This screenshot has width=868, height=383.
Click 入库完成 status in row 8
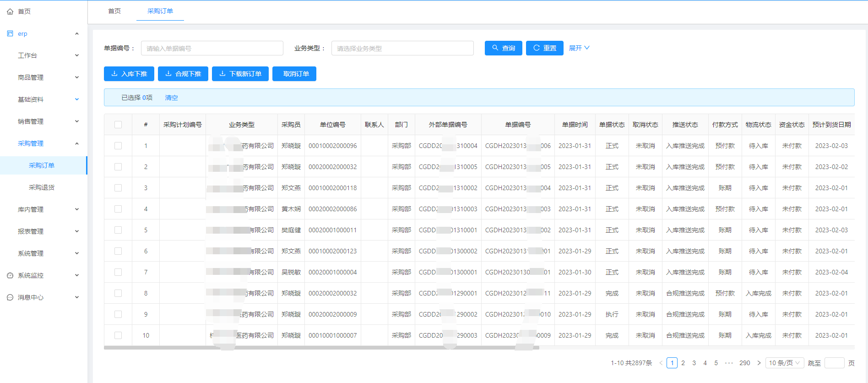pyautogui.click(x=759, y=293)
